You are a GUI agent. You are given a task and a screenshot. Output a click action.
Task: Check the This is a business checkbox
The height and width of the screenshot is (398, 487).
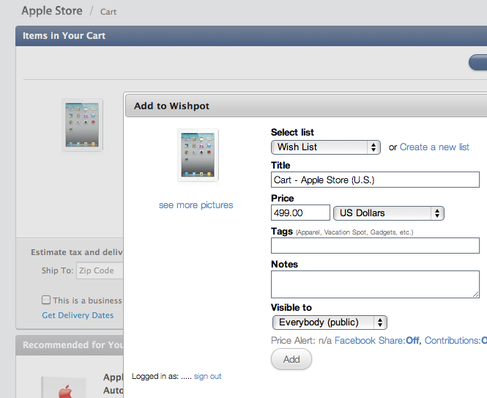click(46, 300)
